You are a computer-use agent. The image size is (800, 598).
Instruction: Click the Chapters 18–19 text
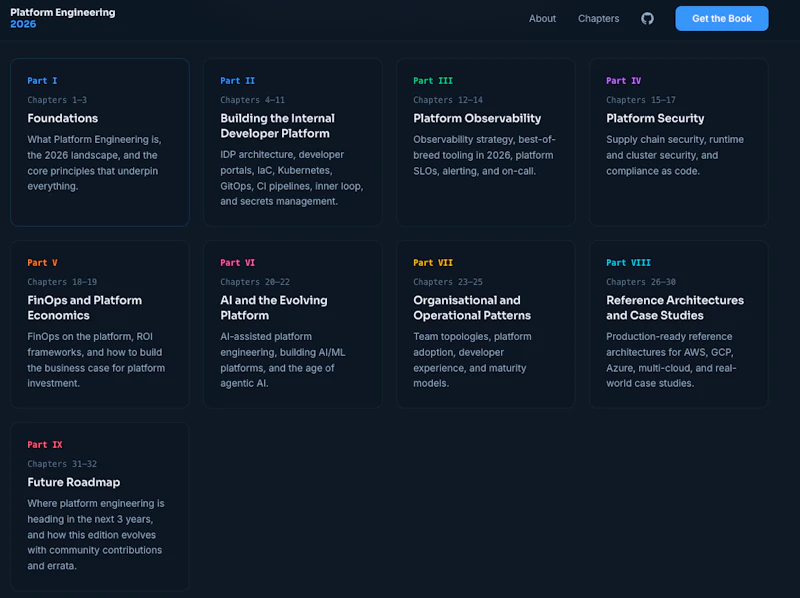click(x=62, y=282)
